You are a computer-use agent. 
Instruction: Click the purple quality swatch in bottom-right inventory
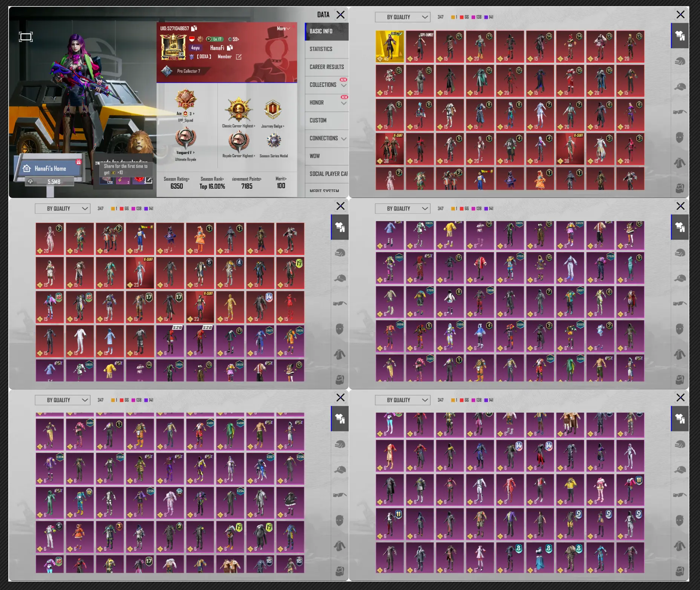486,400
